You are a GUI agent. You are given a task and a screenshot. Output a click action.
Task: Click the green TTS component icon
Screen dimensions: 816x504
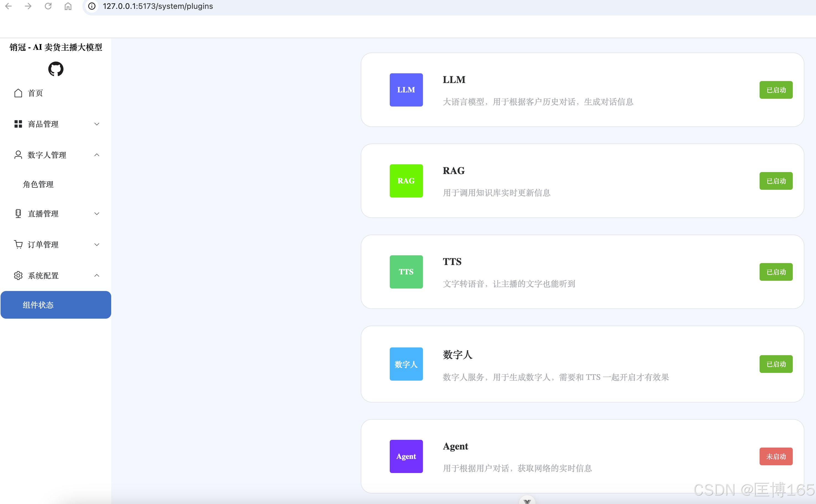(406, 272)
